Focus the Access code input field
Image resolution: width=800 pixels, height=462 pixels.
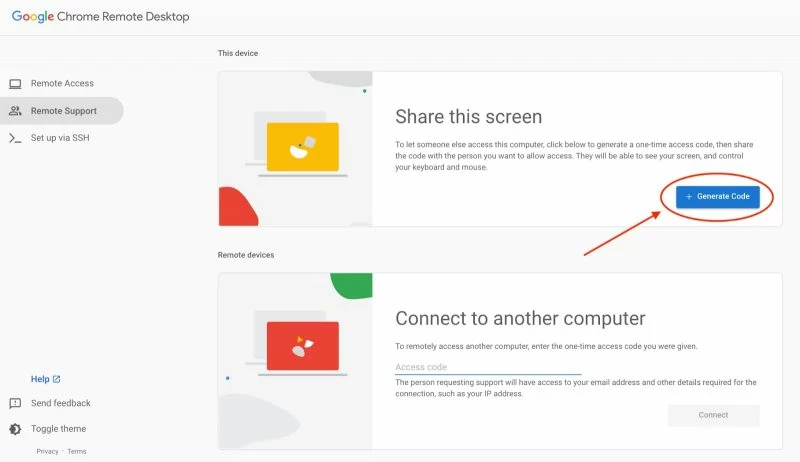coord(488,367)
